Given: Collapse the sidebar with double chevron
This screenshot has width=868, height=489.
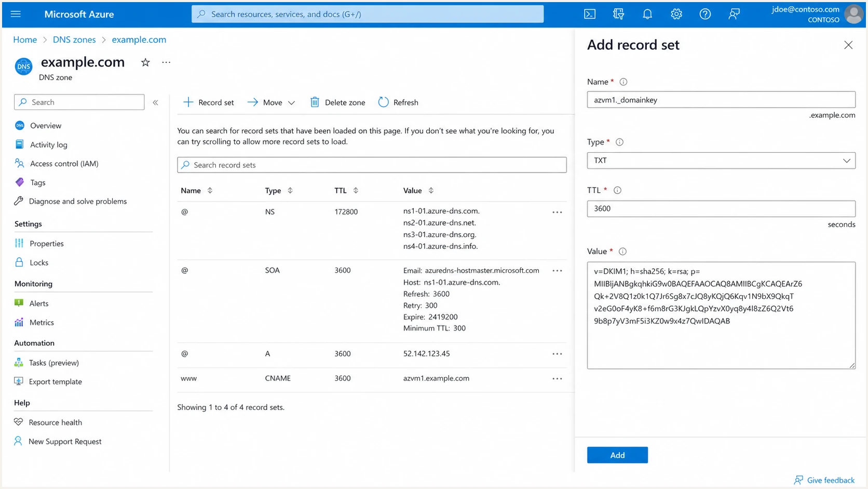Looking at the screenshot, I should (155, 102).
